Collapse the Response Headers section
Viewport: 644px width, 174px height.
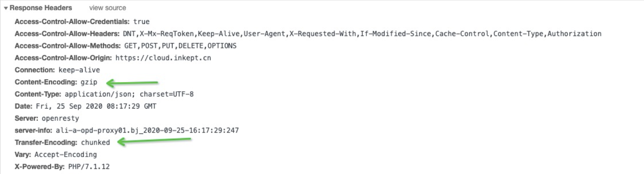tap(6, 8)
